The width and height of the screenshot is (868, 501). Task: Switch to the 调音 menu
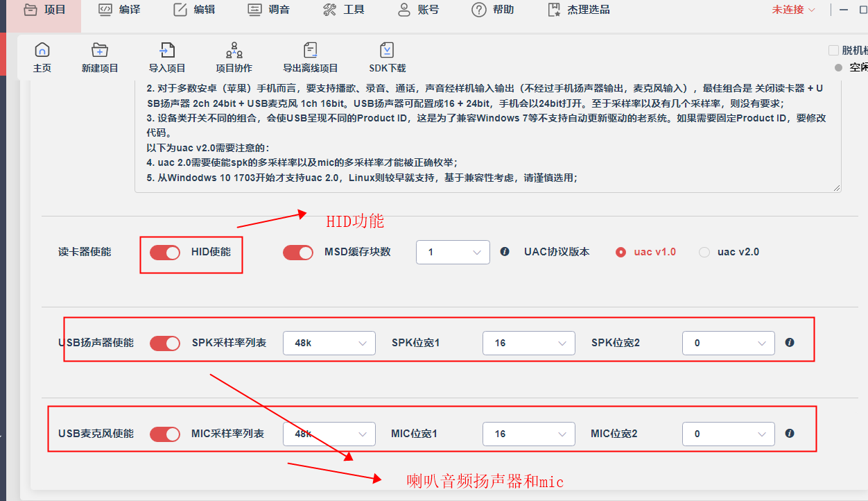pos(268,10)
